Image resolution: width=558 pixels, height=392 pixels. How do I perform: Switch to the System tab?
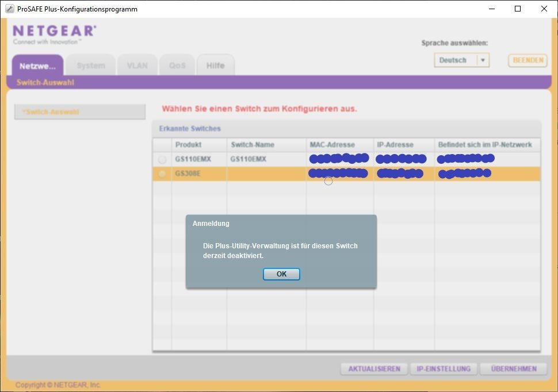tap(90, 65)
